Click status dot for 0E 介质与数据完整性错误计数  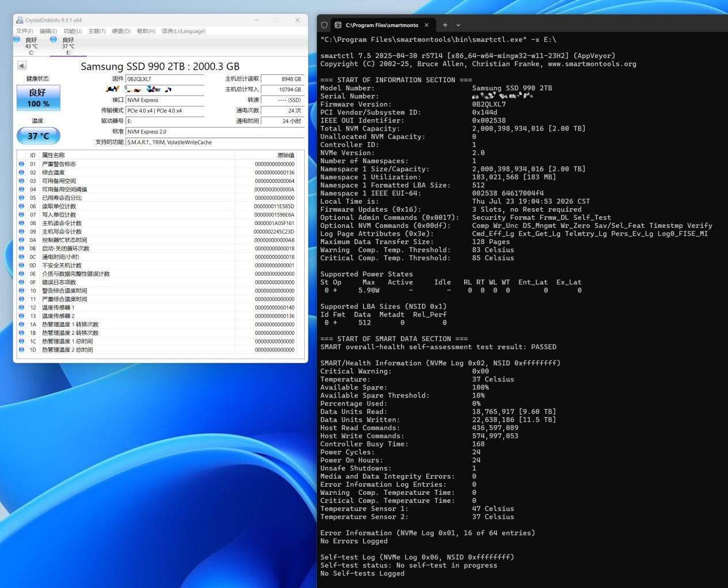pos(22,274)
